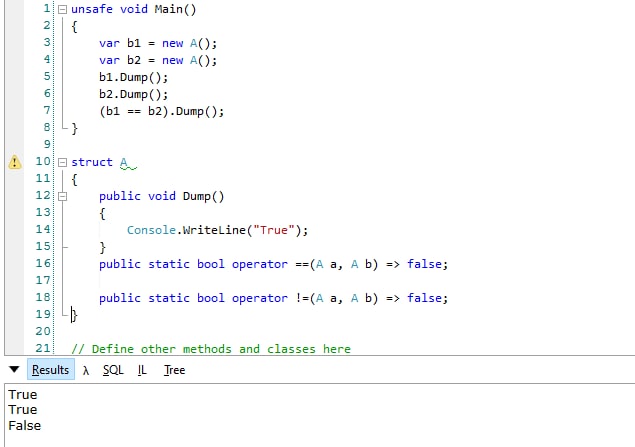This screenshot has width=635, height=447.
Task: Open the lambda tab
Action: [85, 370]
